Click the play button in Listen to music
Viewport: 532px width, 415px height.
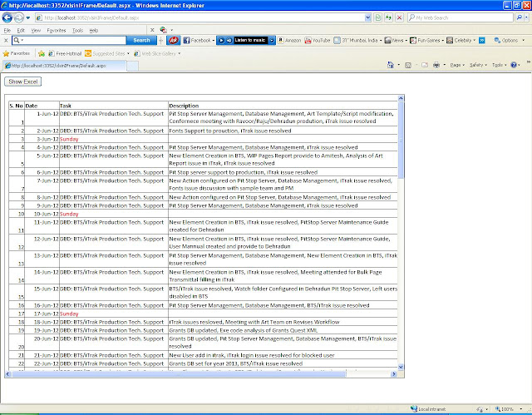click(x=221, y=41)
